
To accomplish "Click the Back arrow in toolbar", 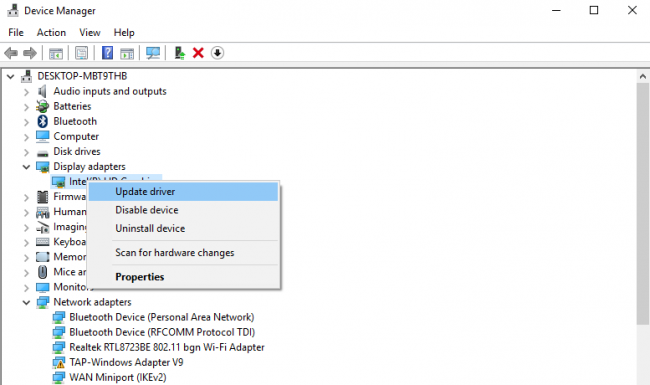I will (11, 53).
